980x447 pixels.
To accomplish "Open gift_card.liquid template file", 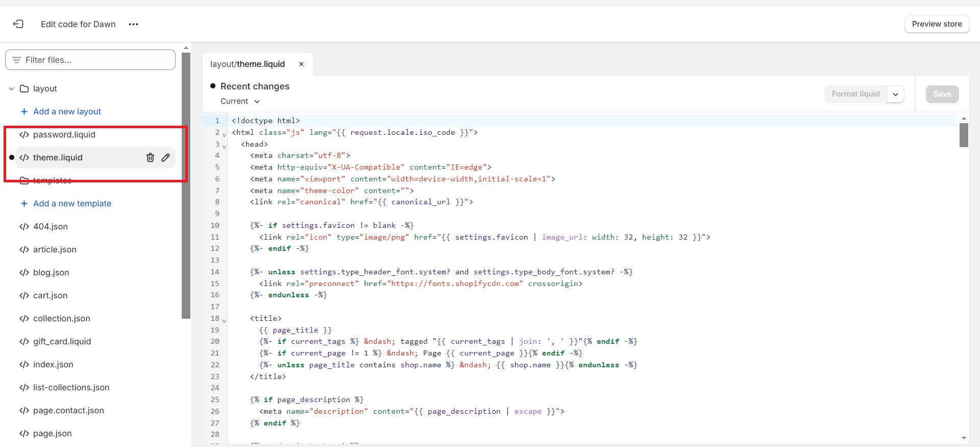I will (62, 341).
